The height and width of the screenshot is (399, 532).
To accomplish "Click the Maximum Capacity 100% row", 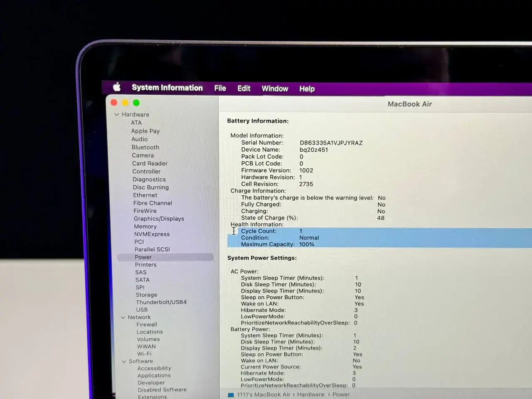I will point(379,244).
